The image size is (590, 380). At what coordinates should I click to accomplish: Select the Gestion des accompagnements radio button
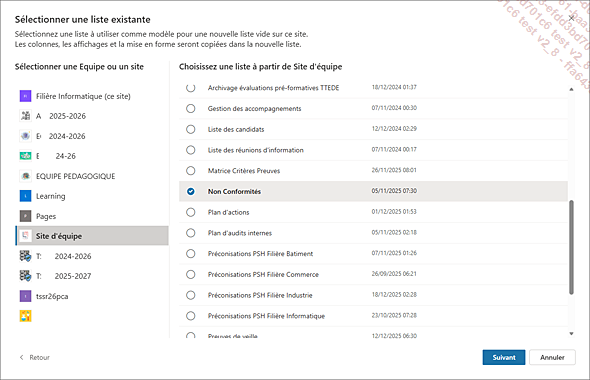click(191, 108)
